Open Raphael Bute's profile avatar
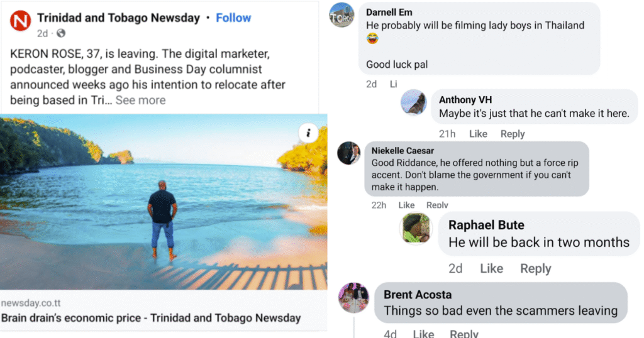The height and width of the screenshot is (338, 644). pyautogui.click(x=416, y=227)
